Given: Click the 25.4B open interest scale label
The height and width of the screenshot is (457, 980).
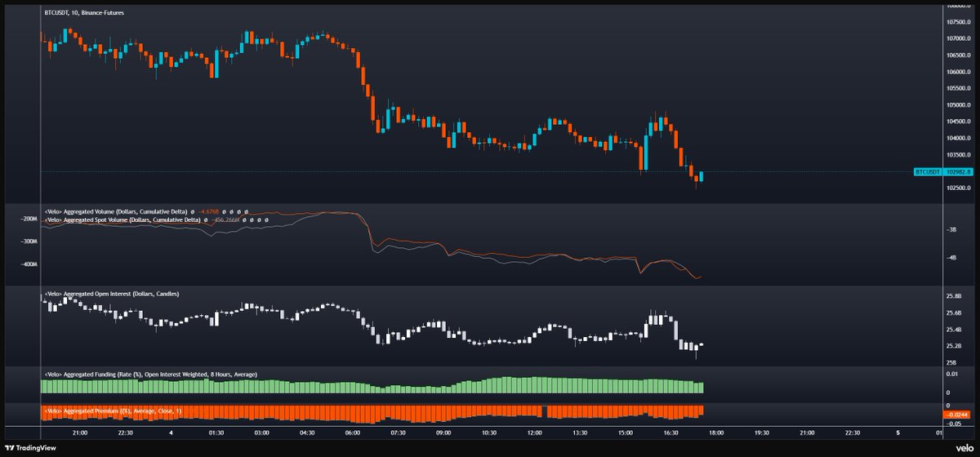Looking at the screenshot, I should pos(953,330).
